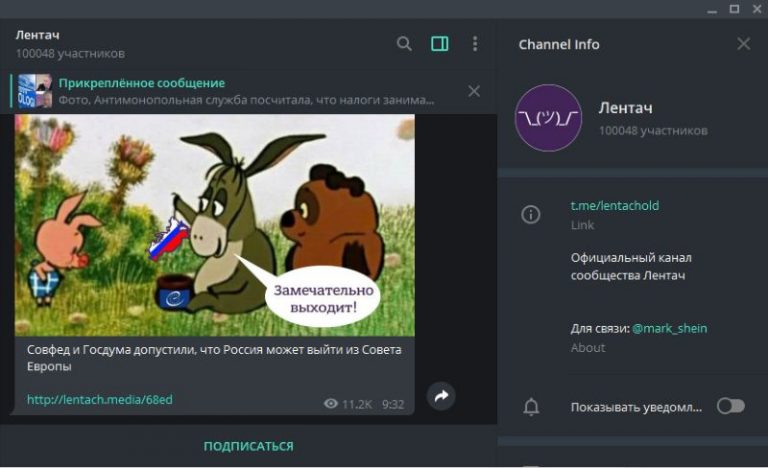Image resolution: width=768 pixels, height=468 pixels.
Task: Click the share arrow next to the post
Action: 441,396
